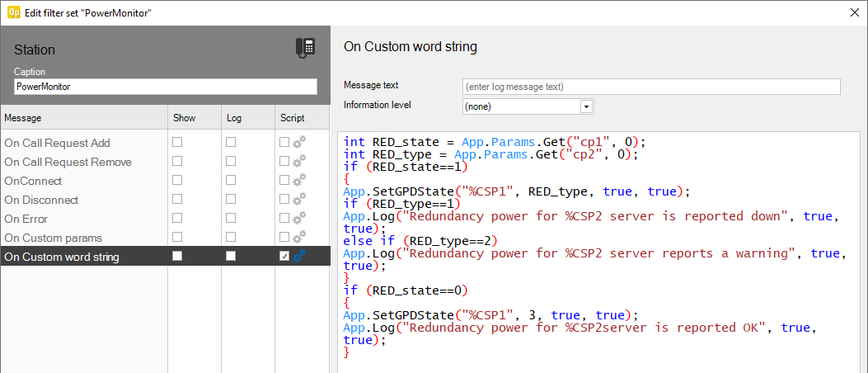This screenshot has height=373, width=868.
Task: Uncheck Script checkbox for On Custom word string
Action: [x=284, y=257]
